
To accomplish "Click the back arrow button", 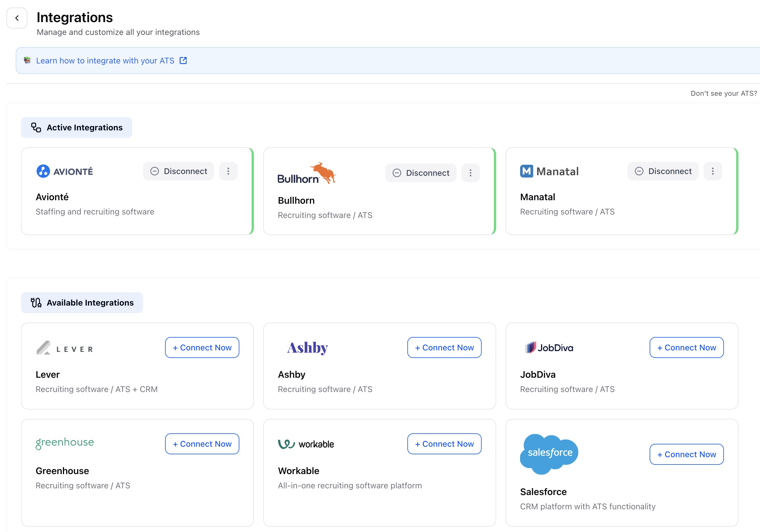I will (x=17, y=18).
